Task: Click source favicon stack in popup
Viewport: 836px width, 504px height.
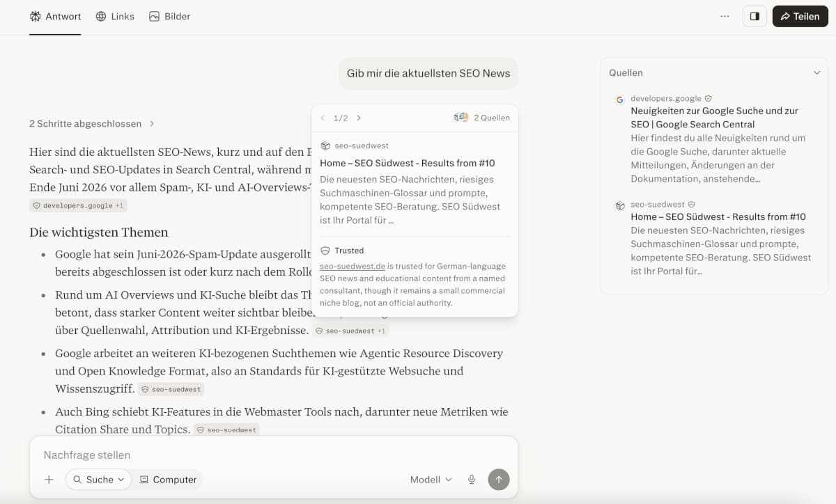Action: pos(461,118)
